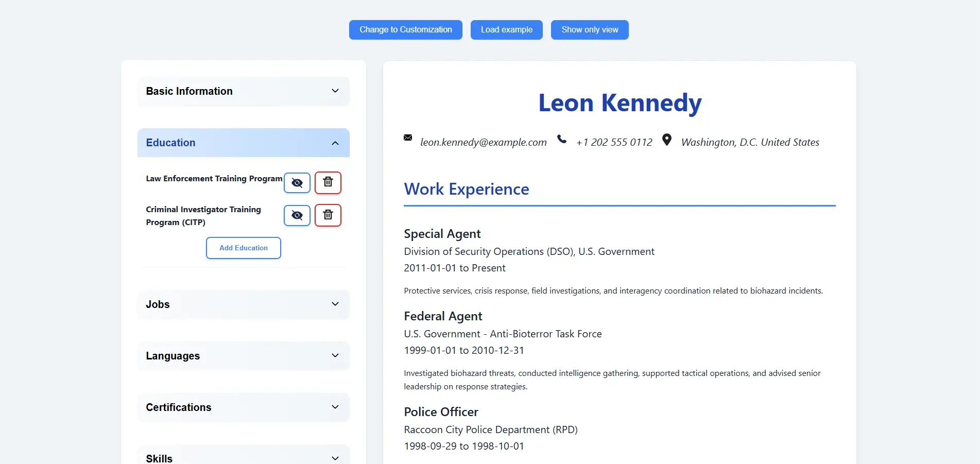
Task: Click the Protective services description paragraph
Action: 613,291
